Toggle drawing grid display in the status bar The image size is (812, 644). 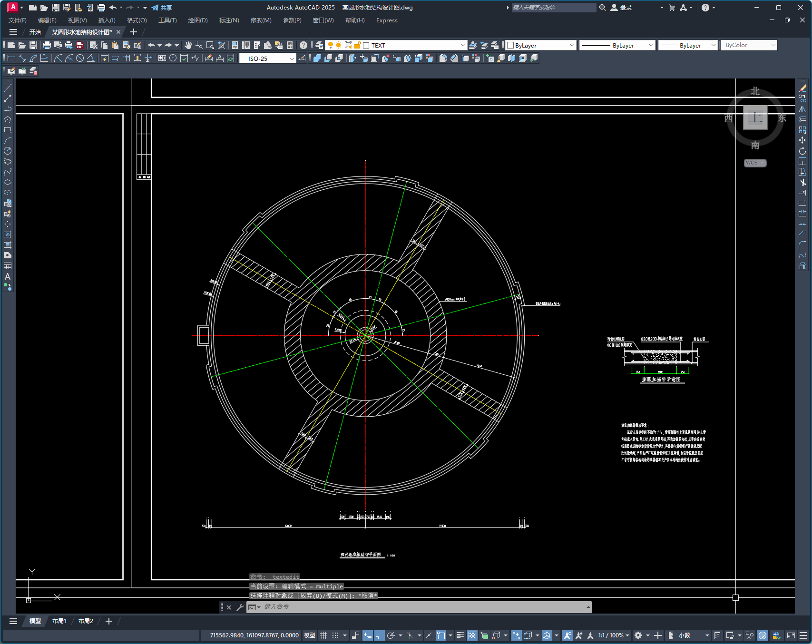pos(324,635)
